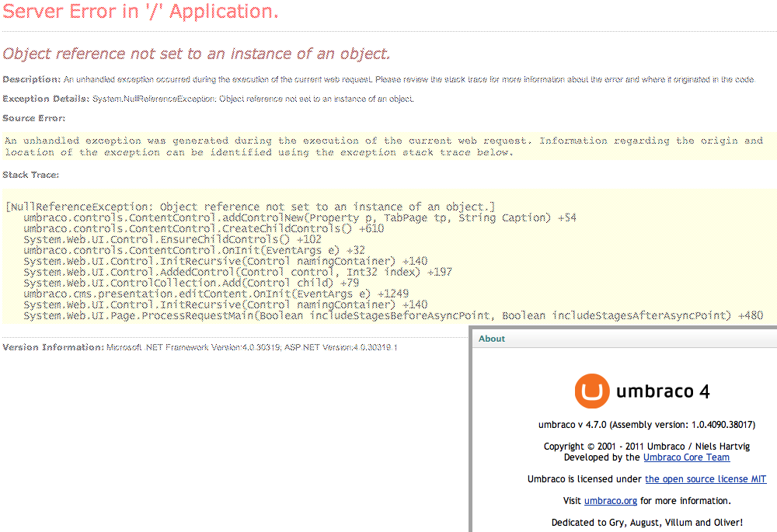Click the About dialog title
777x532 pixels.
pyautogui.click(x=492, y=339)
